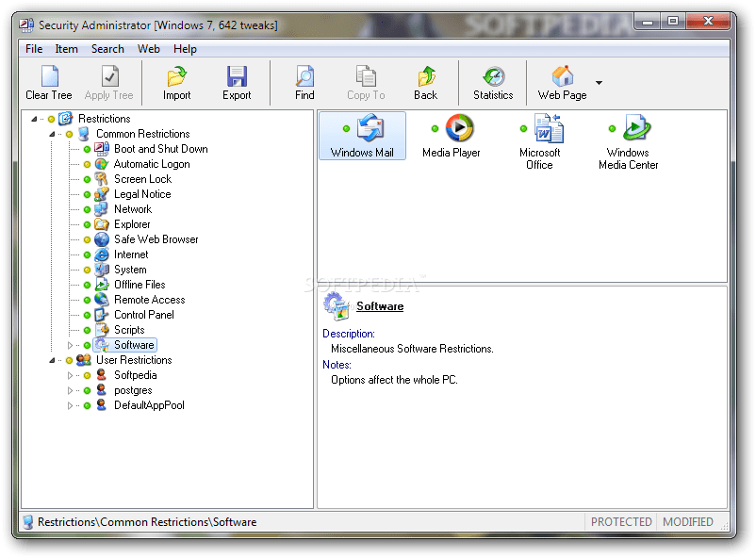
Task: Select the Common Restrictions label
Action: pyautogui.click(x=142, y=134)
